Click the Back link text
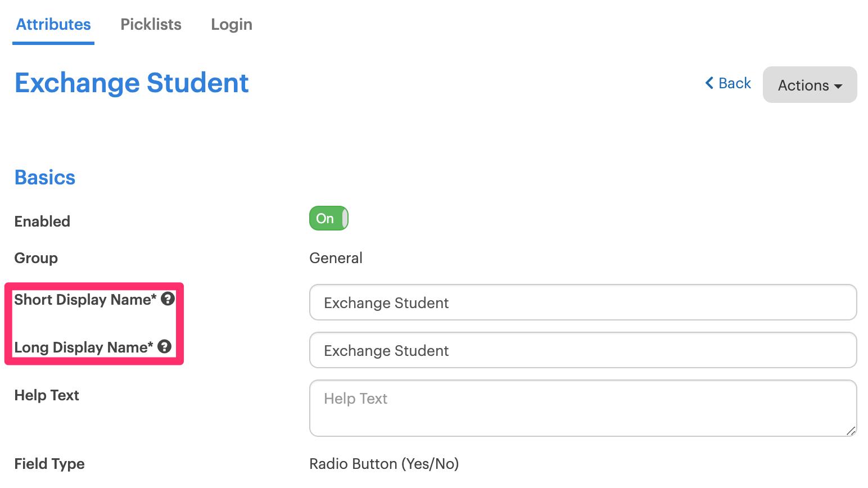Viewport: 868px width, 488px height. tap(735, 83)
